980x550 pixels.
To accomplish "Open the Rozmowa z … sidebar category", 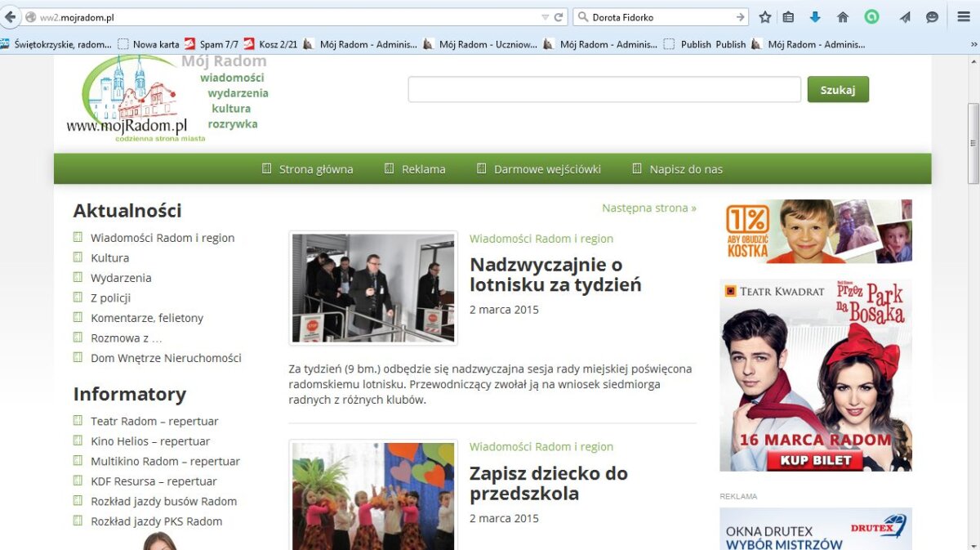I will click(127, 338).
